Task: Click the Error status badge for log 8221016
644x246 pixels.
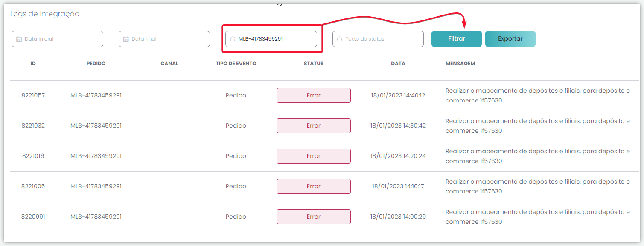Action: tap(314, 156)
